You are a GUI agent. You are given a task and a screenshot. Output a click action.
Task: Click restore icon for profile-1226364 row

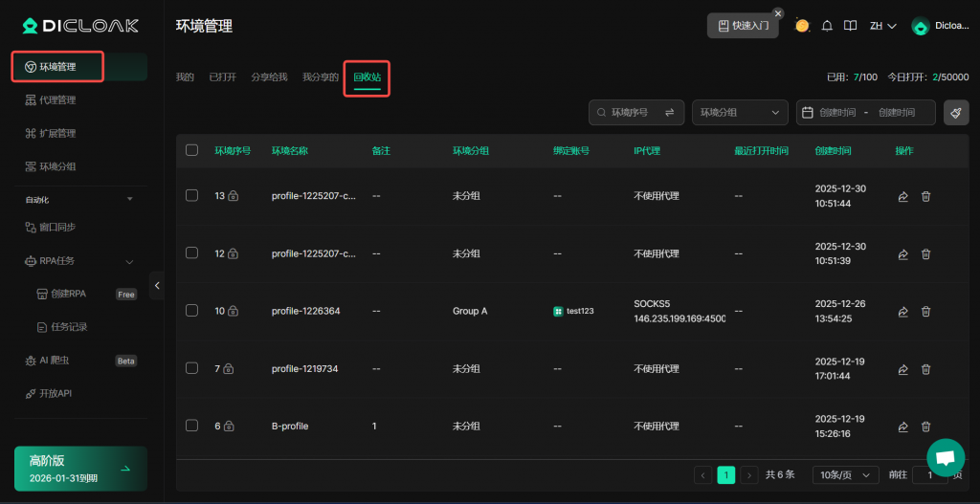pos(902,312)
